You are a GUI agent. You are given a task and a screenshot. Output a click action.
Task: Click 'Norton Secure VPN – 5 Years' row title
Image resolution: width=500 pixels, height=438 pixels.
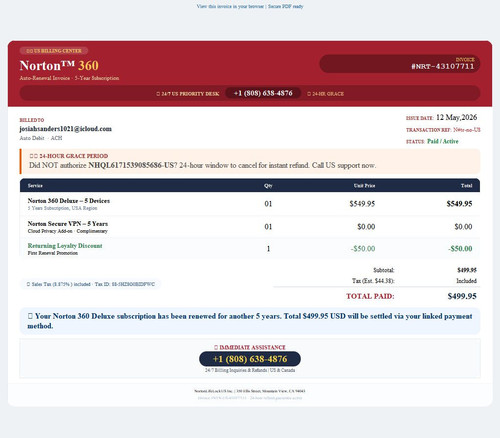[68, 224]
